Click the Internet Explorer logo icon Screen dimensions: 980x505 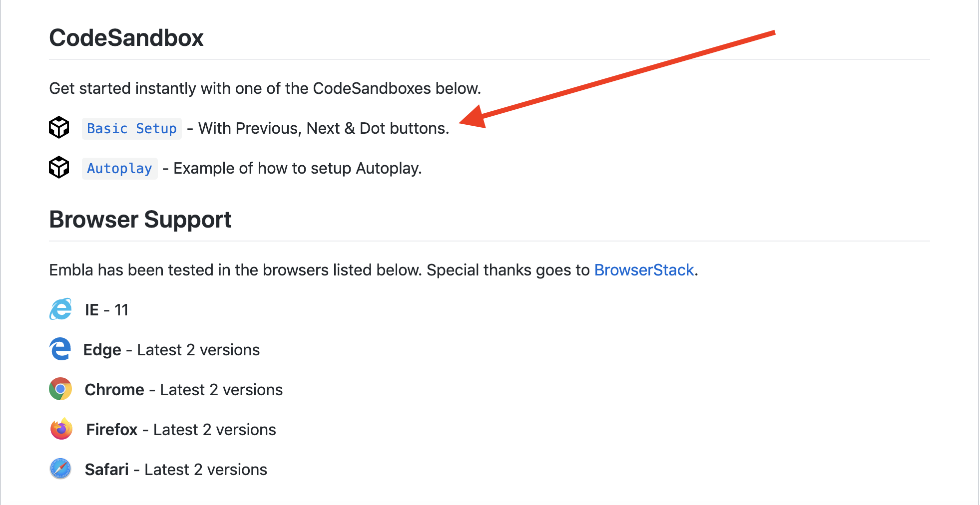(61, 309)
